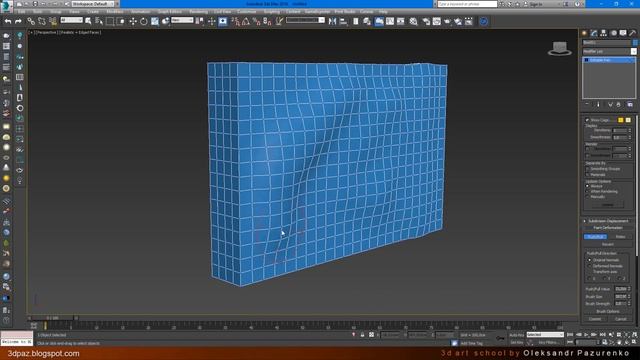Viewport: 640px width, 360px height.
Task: Enable the Render Iterations checkbox
Action: pos(588,149)
